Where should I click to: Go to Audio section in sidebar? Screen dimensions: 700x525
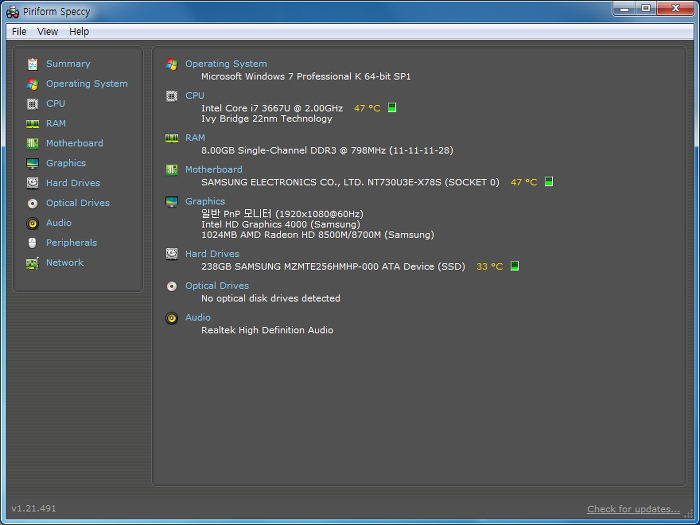[58, 223]
